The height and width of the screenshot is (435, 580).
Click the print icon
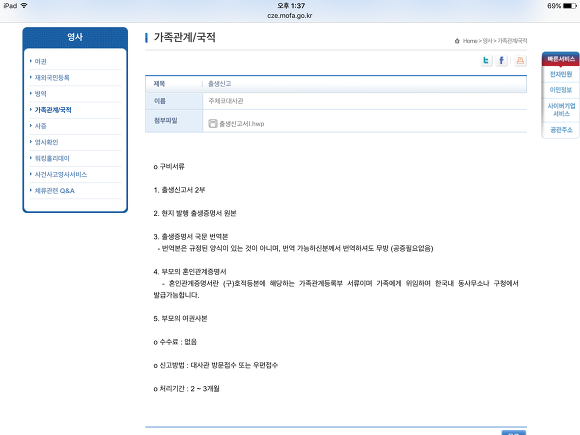520,60
